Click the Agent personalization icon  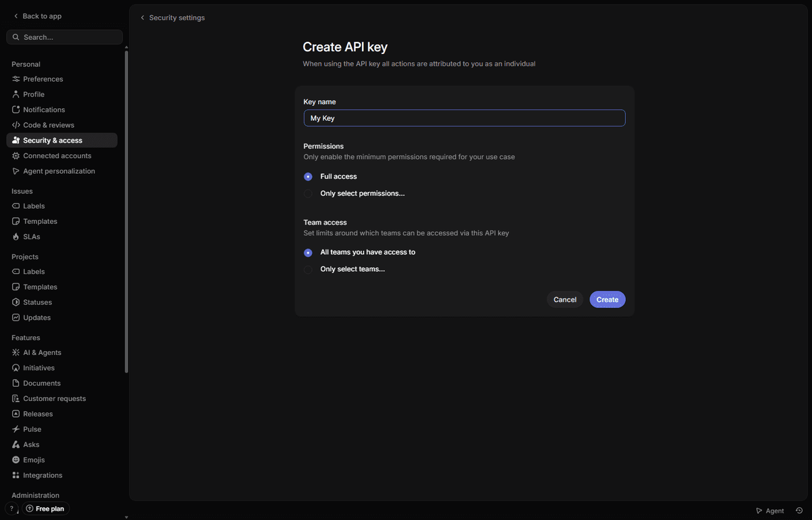[16, 171]
